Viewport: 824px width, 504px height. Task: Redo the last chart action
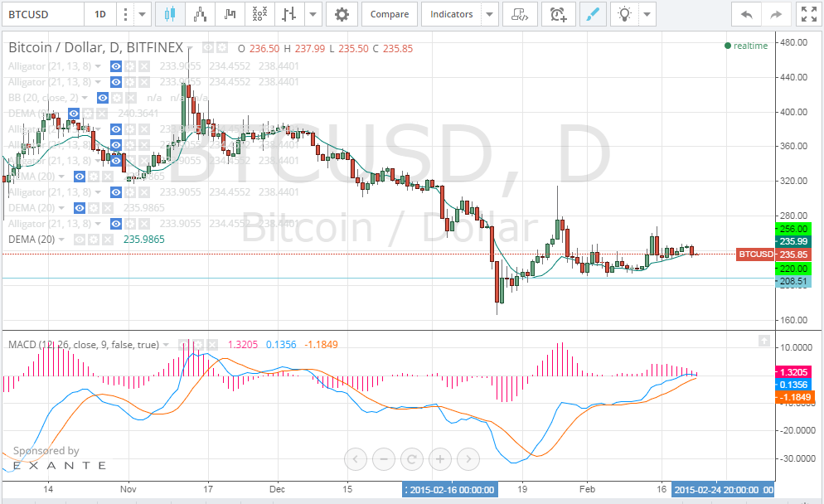(776, 13)
